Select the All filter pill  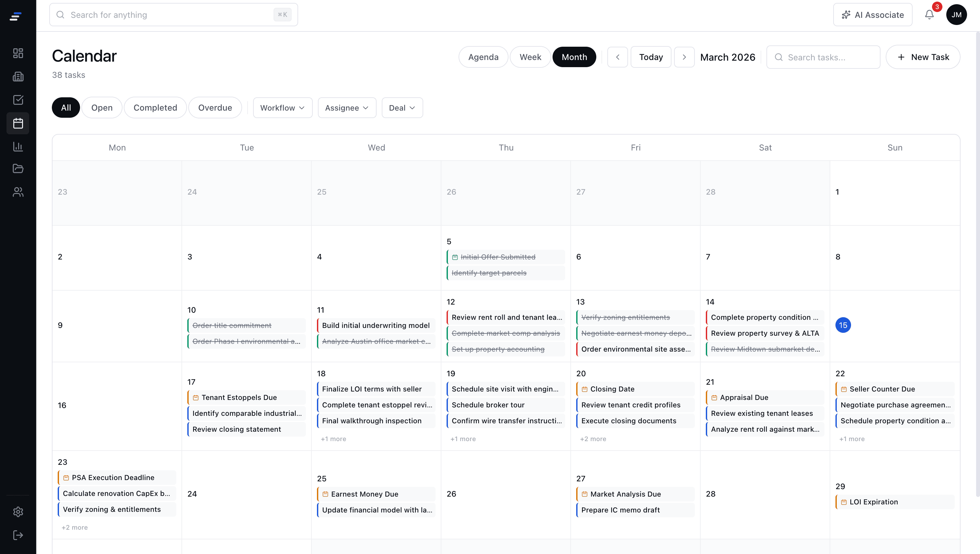[66, 108]
